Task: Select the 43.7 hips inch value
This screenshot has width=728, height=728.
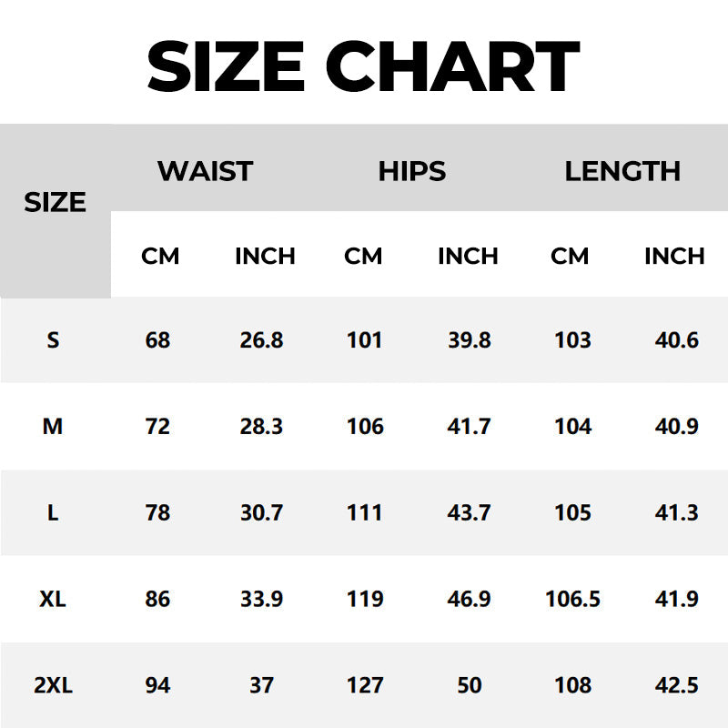Action: coord(470,512)
